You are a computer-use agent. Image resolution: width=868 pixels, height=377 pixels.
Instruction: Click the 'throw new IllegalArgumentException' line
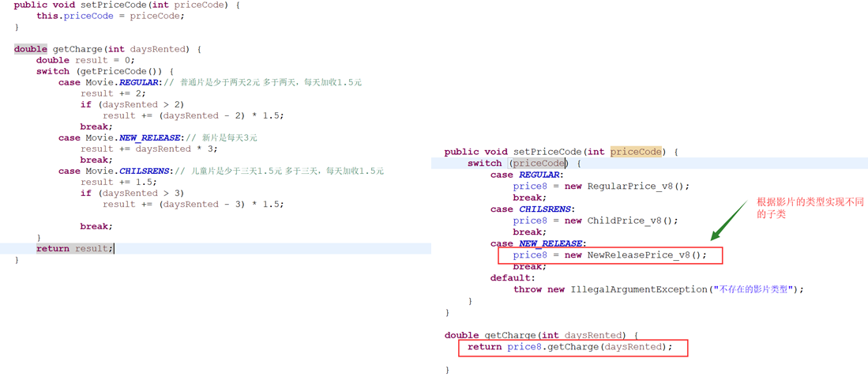[x=658, y=289]
